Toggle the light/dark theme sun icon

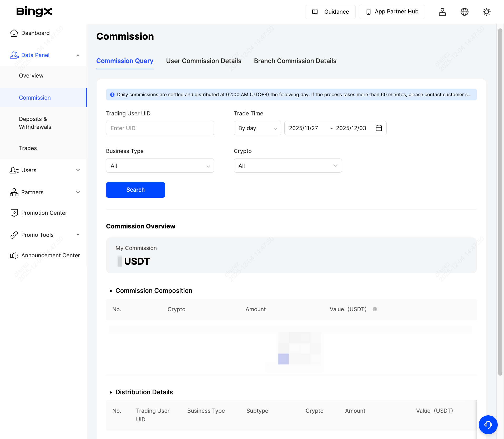[486, 12]
